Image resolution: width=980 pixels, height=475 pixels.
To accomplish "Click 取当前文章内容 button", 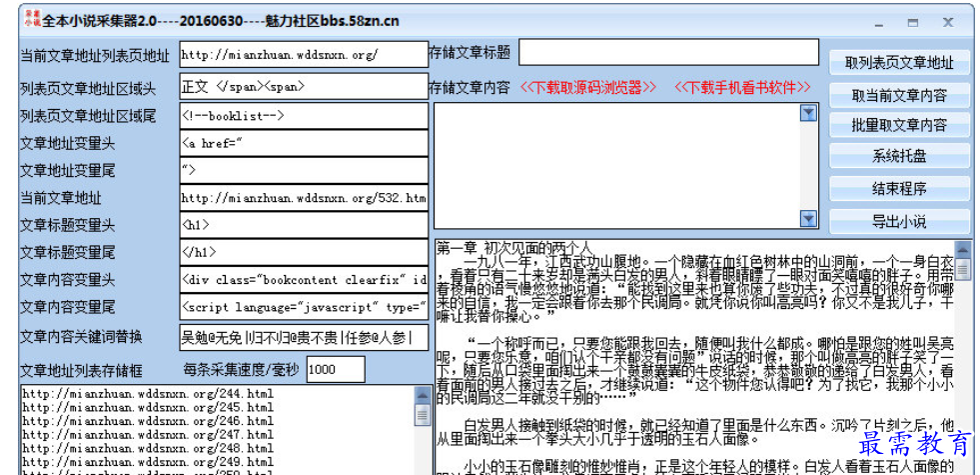I will [899, 95].
